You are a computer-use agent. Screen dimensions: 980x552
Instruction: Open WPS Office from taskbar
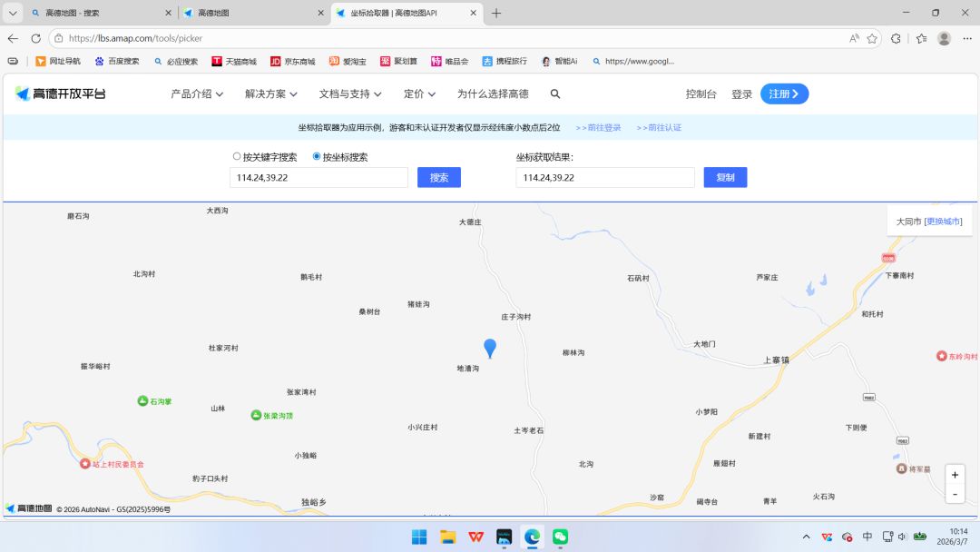click(475, 537)
